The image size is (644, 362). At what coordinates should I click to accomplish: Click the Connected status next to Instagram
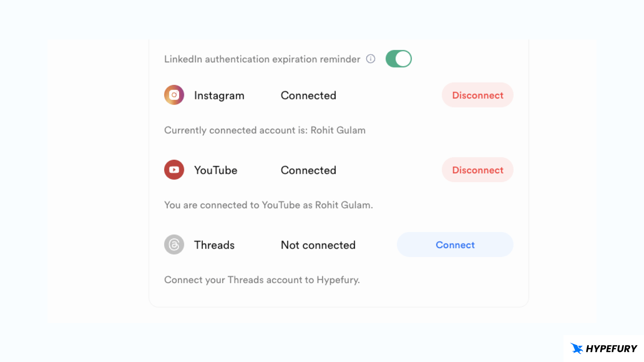308,95
